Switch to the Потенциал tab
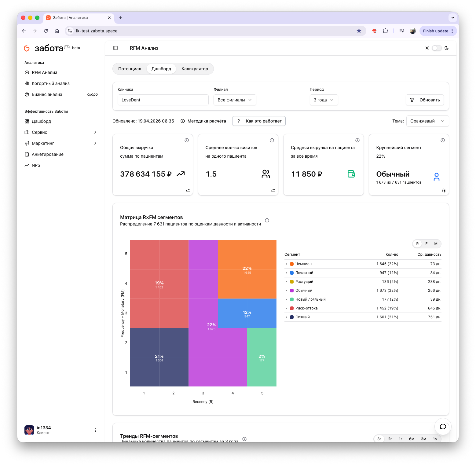 coord(130,69)
